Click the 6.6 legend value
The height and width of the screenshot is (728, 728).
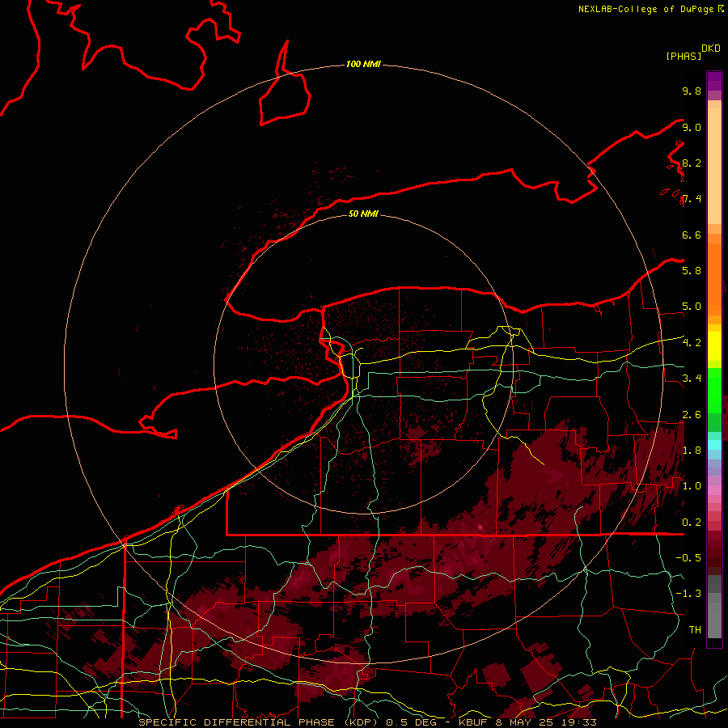click(x=692, y=235)
